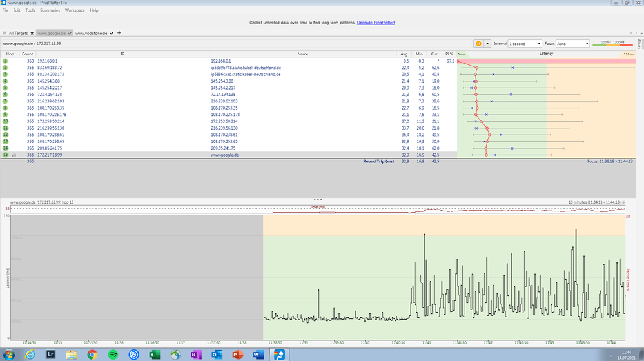The image size is (644, 361).
Task: Click the Latency graph column header
Action: point(546,54)
